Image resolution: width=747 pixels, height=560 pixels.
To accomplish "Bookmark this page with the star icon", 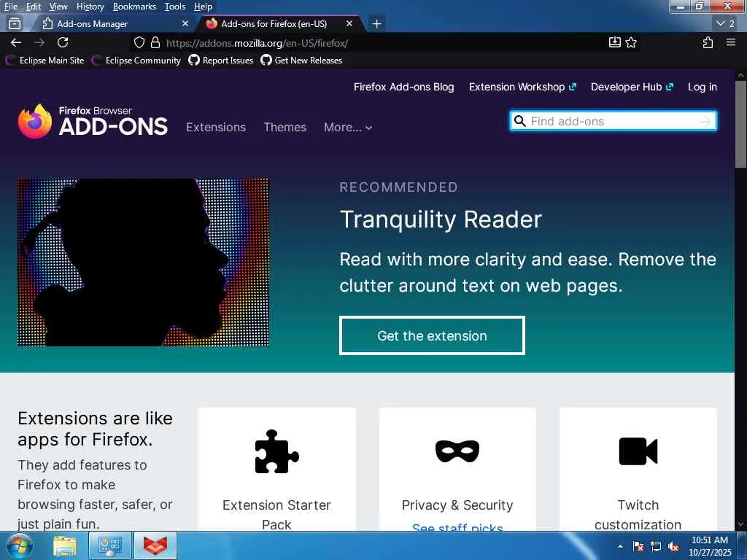I will point(631,43).
